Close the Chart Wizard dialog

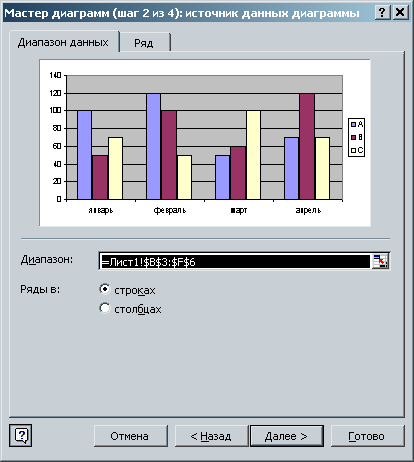pyautogui.click(x=400, y=13)
